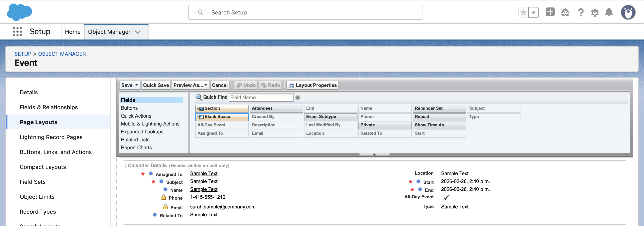The width and height of the screenshot is (644, 226).
Task: Follow the OBJECT MANAGER breadcrumb link
Action: [x=62, y=54]
